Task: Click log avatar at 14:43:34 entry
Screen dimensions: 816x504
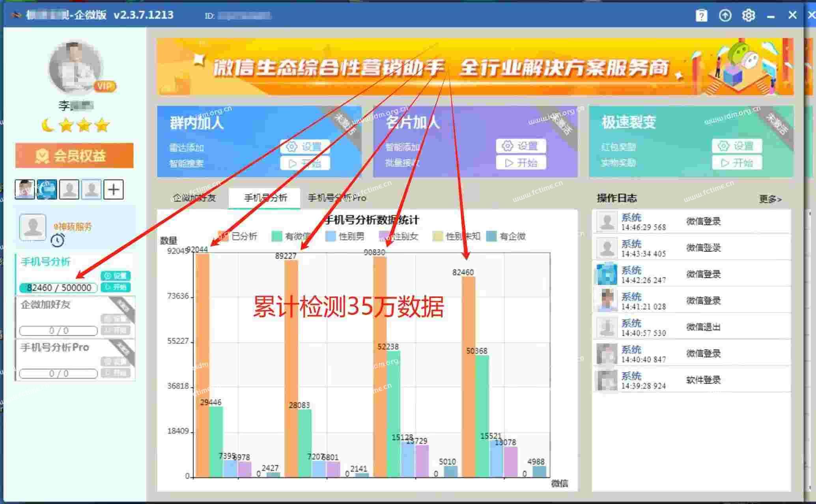Action: tap(607, 248)
